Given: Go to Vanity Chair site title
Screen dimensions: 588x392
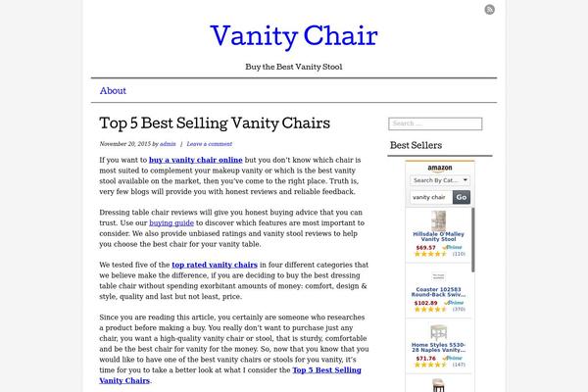Looking at the screenshot, I should 294,36.
